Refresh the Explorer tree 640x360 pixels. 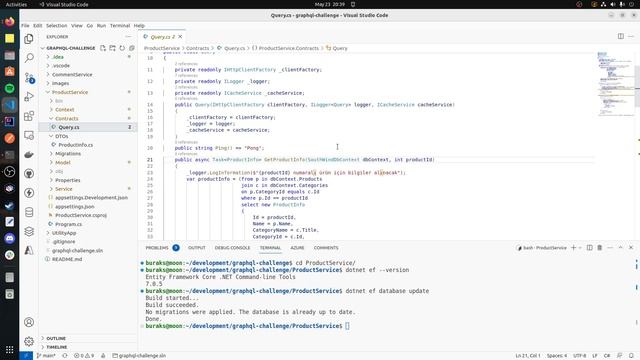[x=122, y=48]
